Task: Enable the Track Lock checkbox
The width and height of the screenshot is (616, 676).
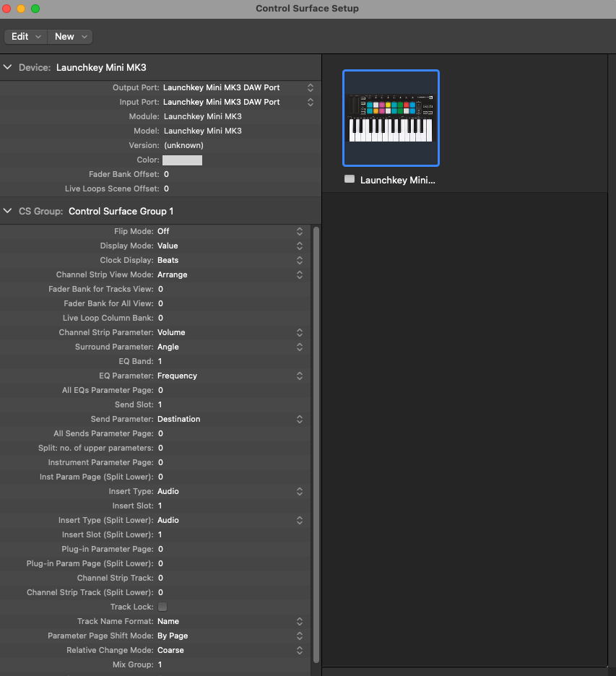Action: click(x=162, y=607)
